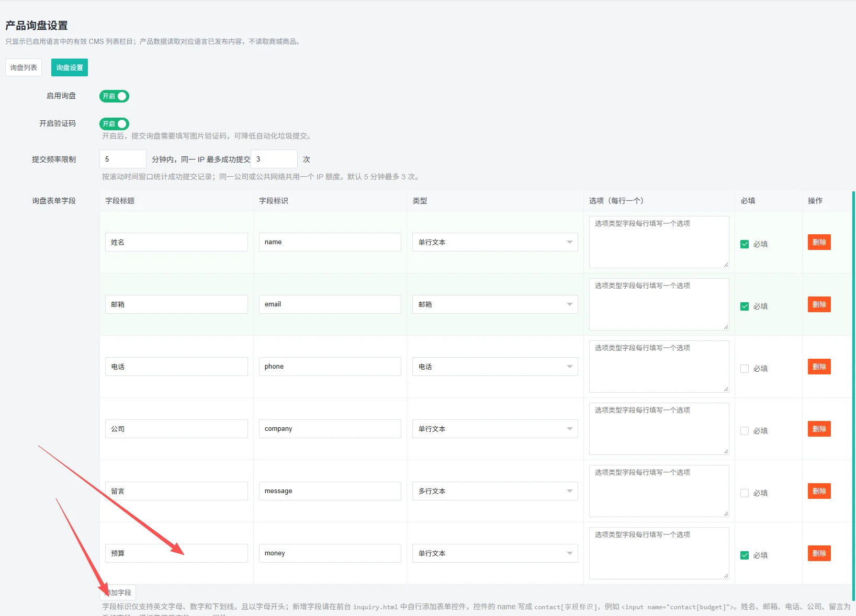The image size is (856, 616).
Task: Click the money identifier input
Action: pyautogui.click(x=330, y=553)
